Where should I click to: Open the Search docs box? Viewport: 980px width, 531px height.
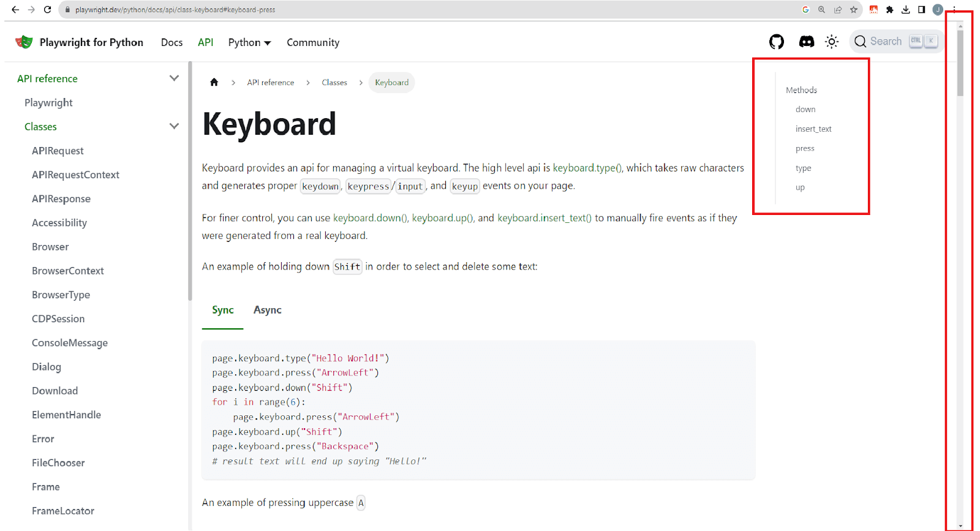[x=896, y=42]
